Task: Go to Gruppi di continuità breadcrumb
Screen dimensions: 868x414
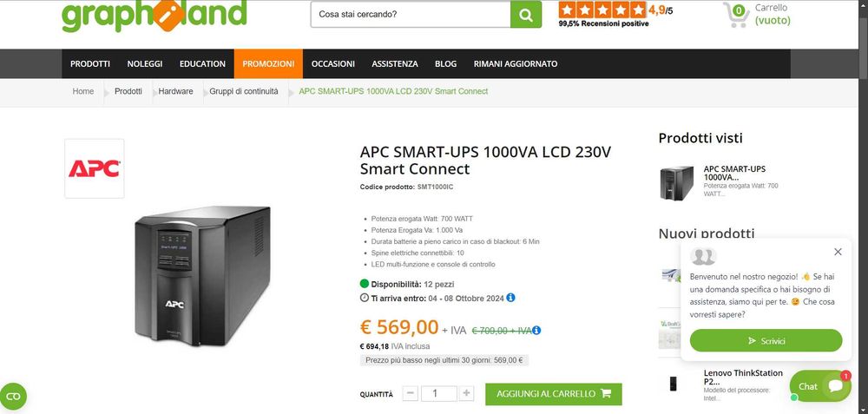Action: tap(244, 91)
